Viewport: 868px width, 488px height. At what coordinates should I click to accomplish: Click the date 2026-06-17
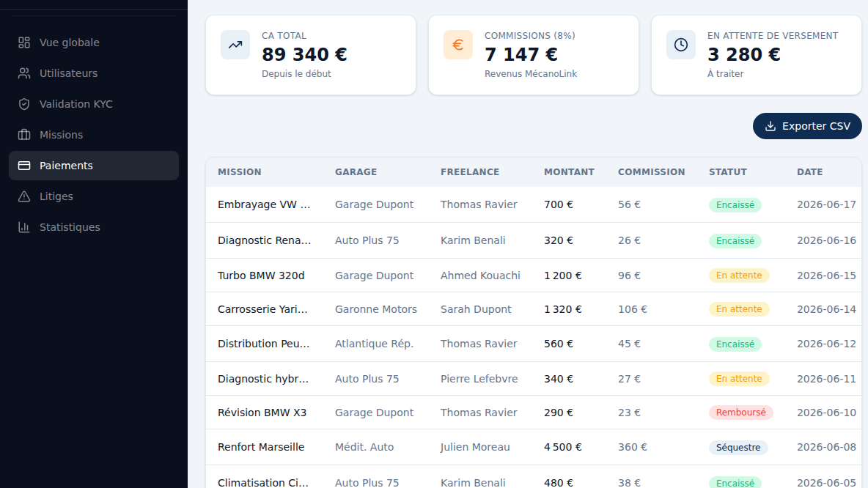point(826,204)
